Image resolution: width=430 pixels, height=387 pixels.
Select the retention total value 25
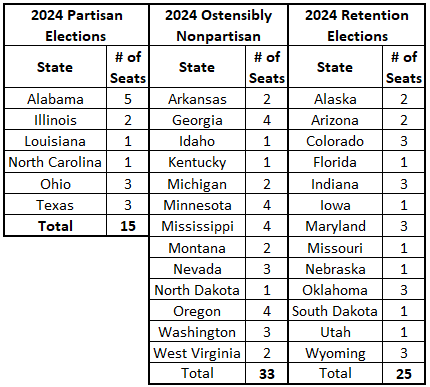tap(404, 373)
